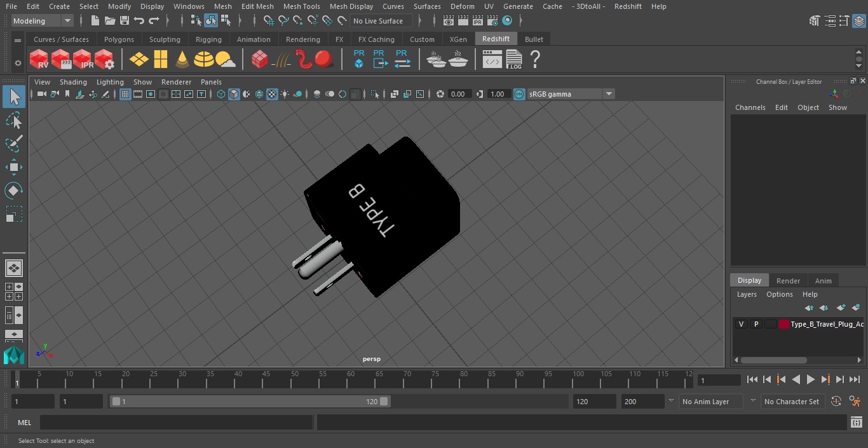868x448 pixels.
Task: Click play forwards button
Action: [811, 379]
